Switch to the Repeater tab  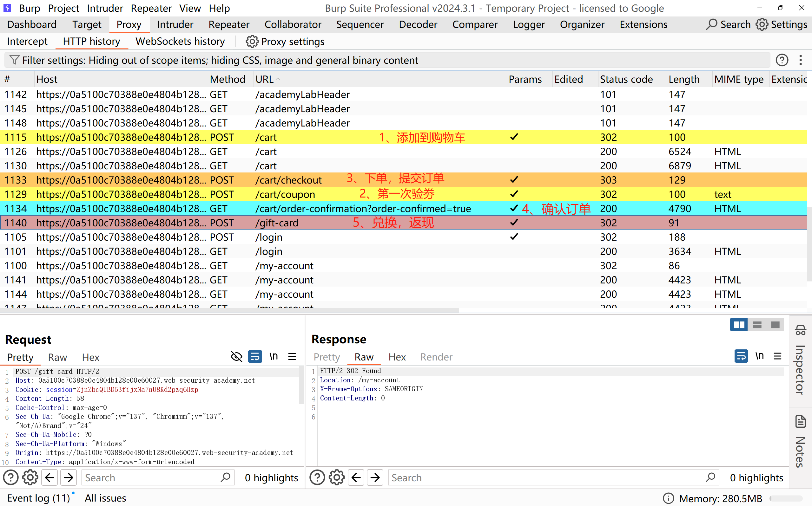tap(229, 24)
